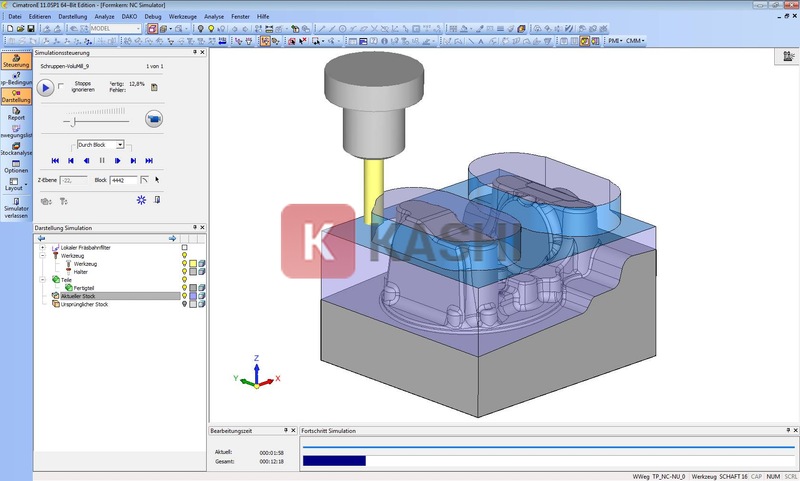Toggle visibility bulb for Ursprünglicher Stock

184,304
